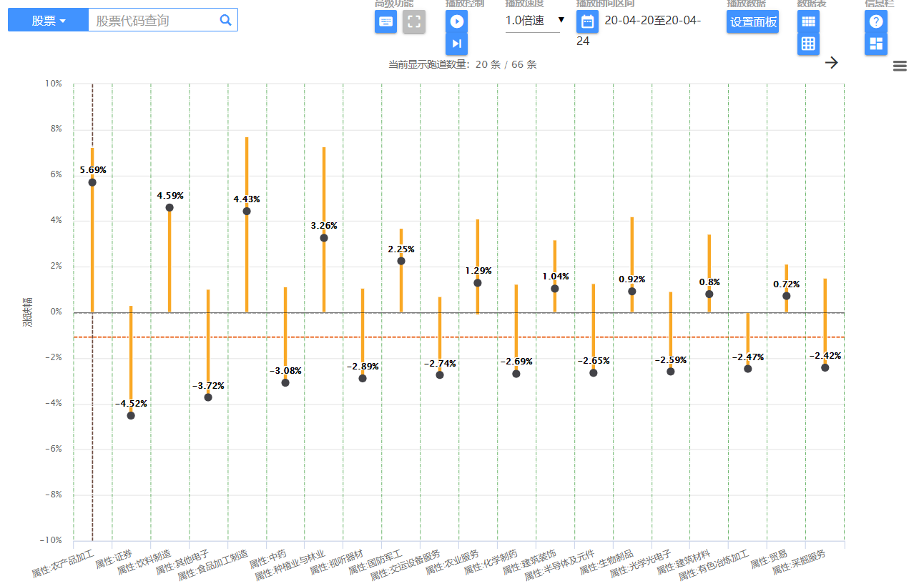Open the 1.0倍速 playback speed dropdown
Screen dimensions: 924x586
click(x=535, y=20)
